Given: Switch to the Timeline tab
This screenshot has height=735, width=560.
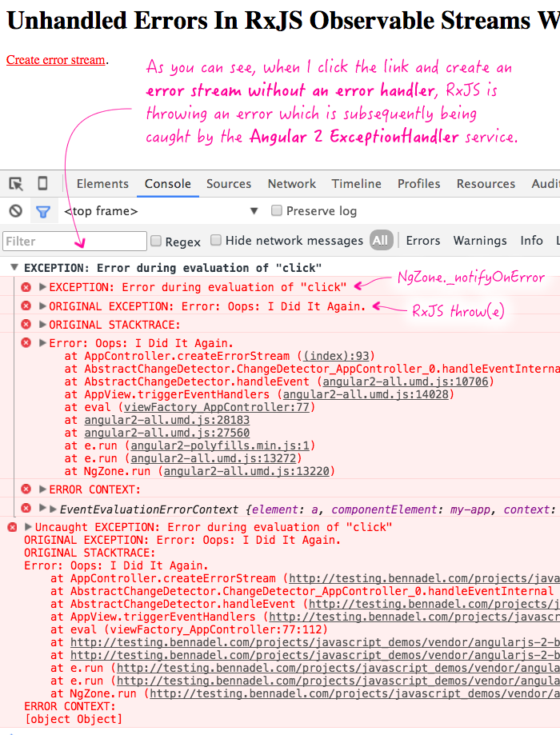Looking at the screenshot, I should [x=357, y=184].
